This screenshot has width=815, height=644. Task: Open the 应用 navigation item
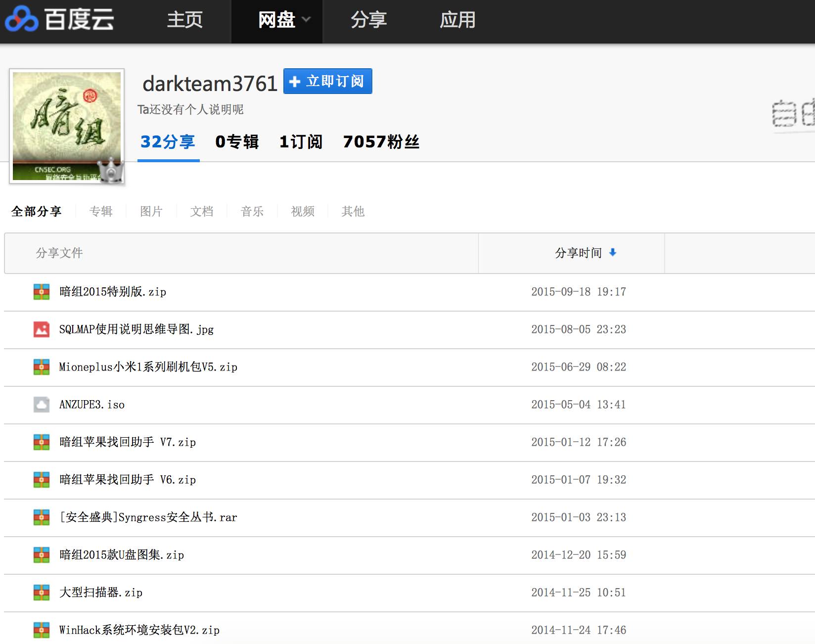coord(458,21)
